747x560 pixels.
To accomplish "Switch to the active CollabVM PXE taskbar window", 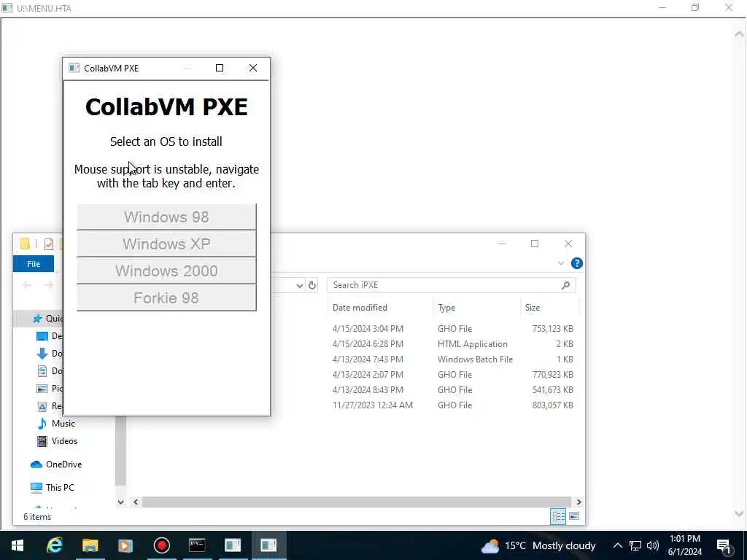I will (268, 545).
